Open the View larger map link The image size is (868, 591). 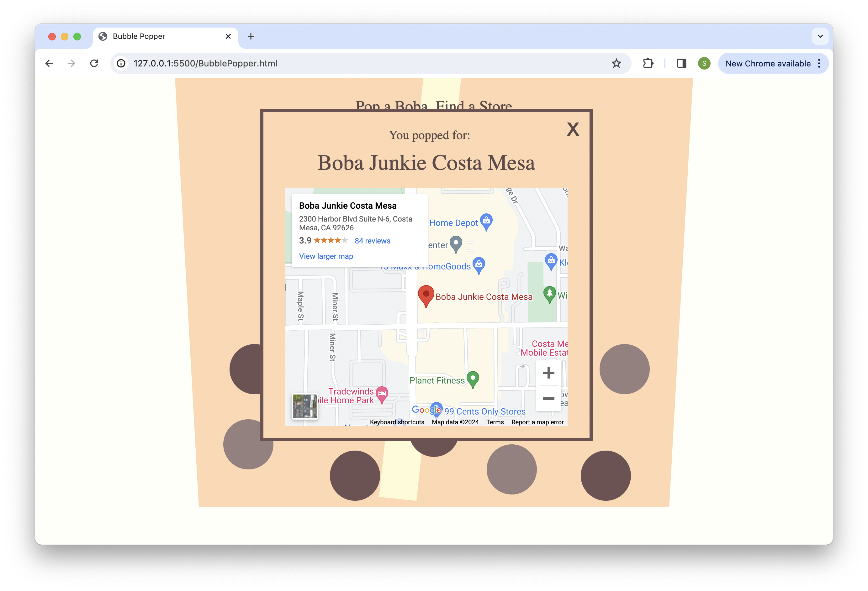pos(326,256)
